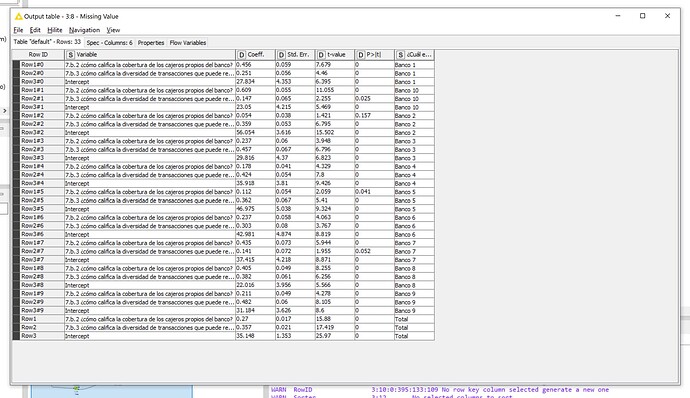Click the Intercept cell in row Row3#4

coord(150,183)
